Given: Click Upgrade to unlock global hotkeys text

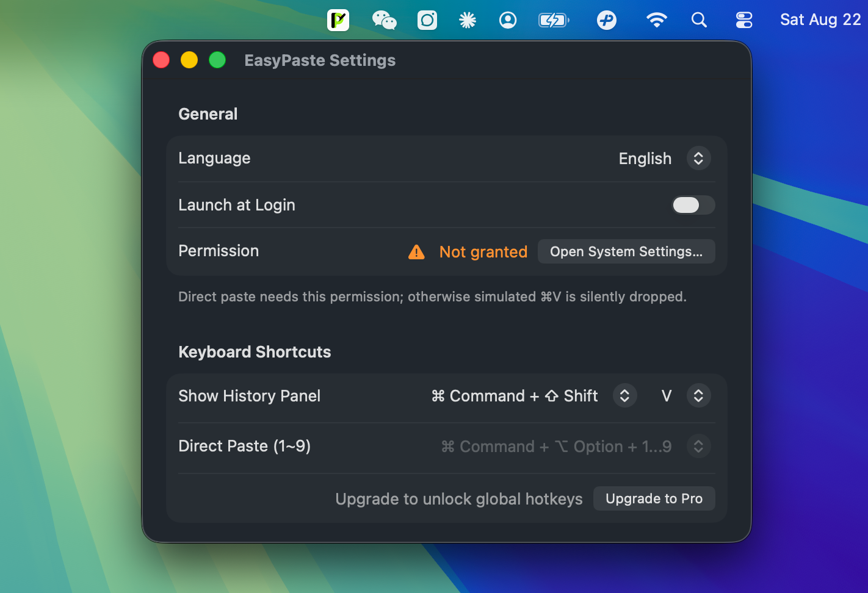Looking at the screenshot, I should tap(459, 499).
